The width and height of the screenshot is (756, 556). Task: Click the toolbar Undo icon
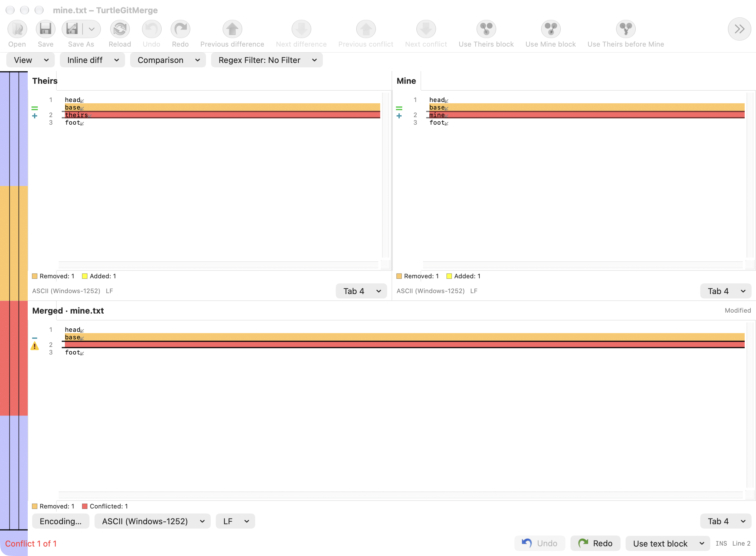pos(152,29)
